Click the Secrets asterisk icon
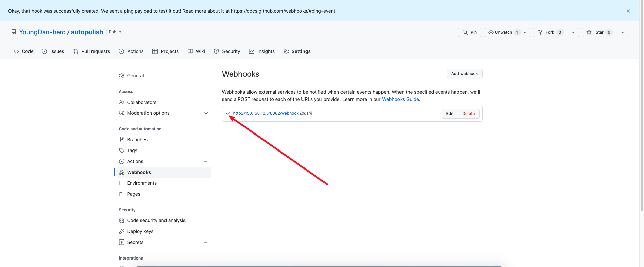Viewport: 644px width, 267px height. (122, 242)
